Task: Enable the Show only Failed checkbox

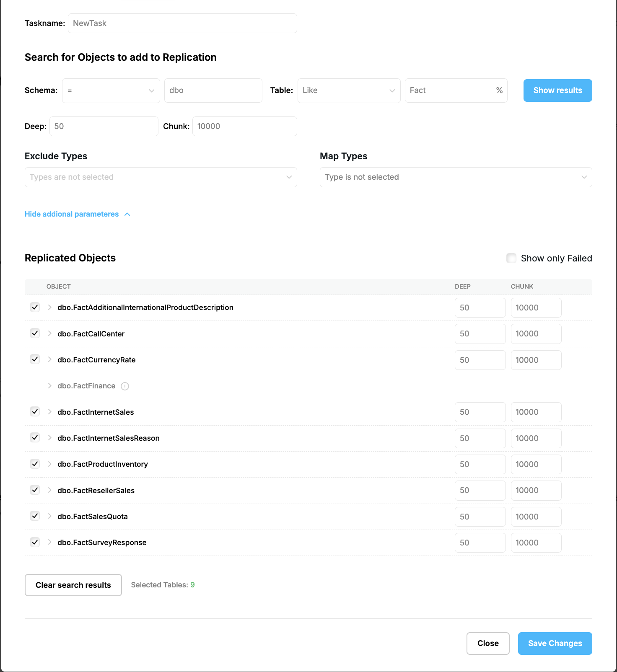Action: point(511,258)
